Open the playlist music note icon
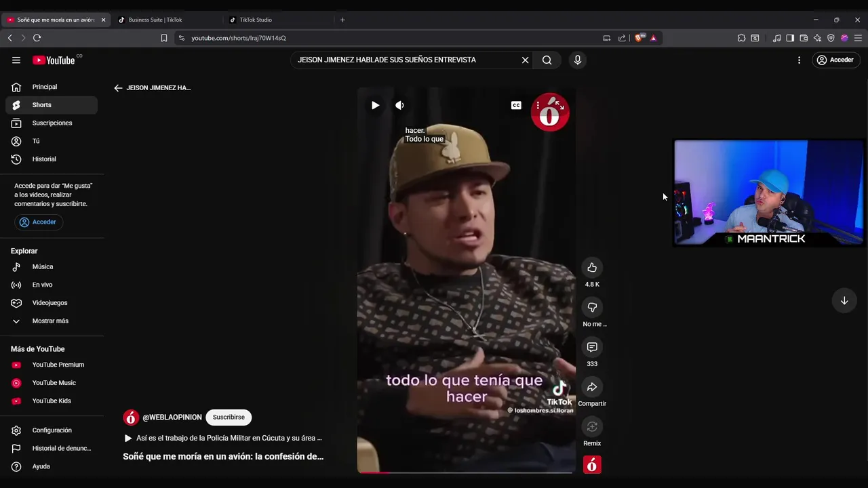The image size is (868, 488). click(x=777, y=38)
